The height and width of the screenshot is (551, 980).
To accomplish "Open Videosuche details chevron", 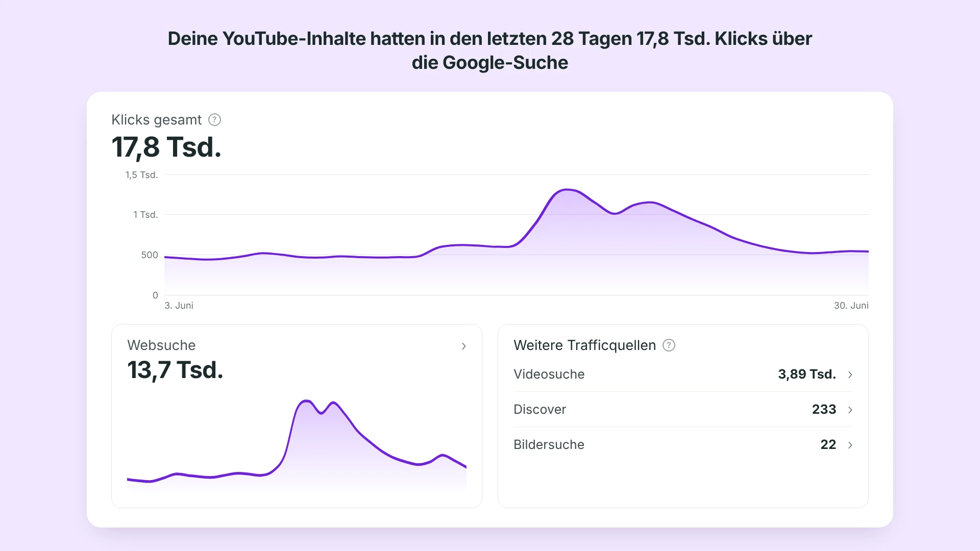I will (850, 374).
